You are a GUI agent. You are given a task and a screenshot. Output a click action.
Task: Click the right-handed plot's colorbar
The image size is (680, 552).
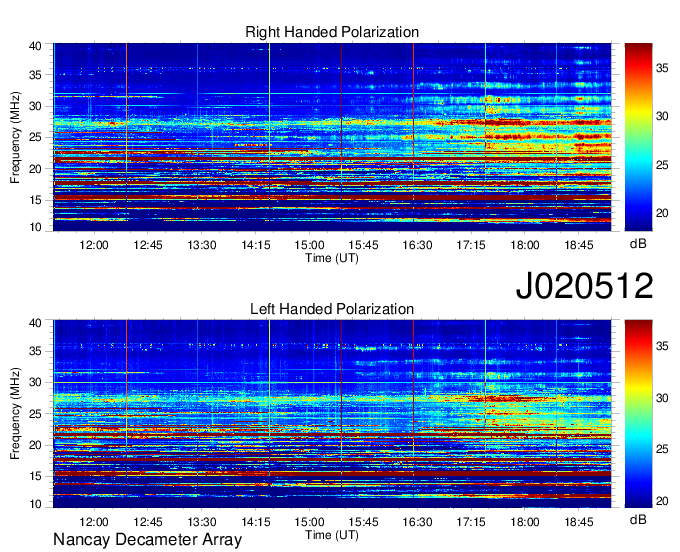coord(638,137)
